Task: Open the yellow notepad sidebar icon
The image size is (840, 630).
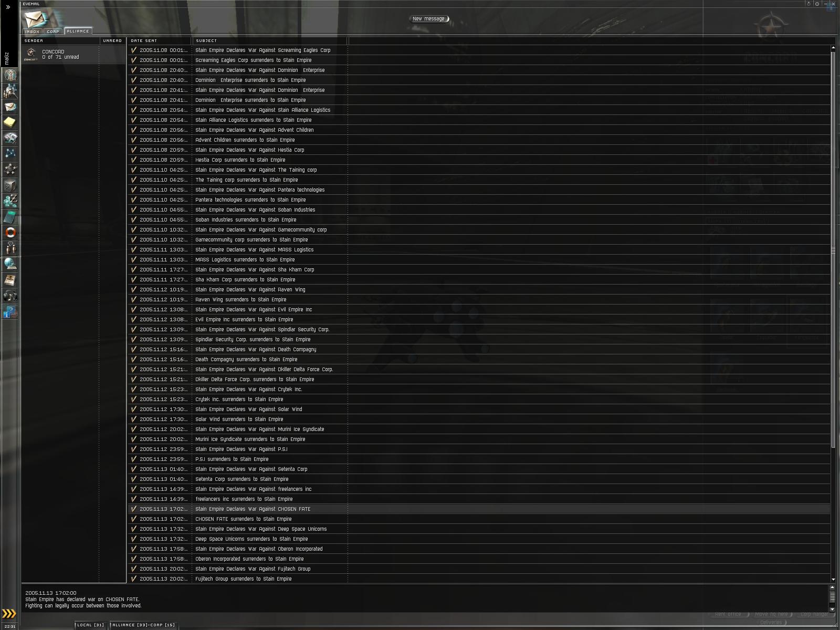Action: coord(10,122)
